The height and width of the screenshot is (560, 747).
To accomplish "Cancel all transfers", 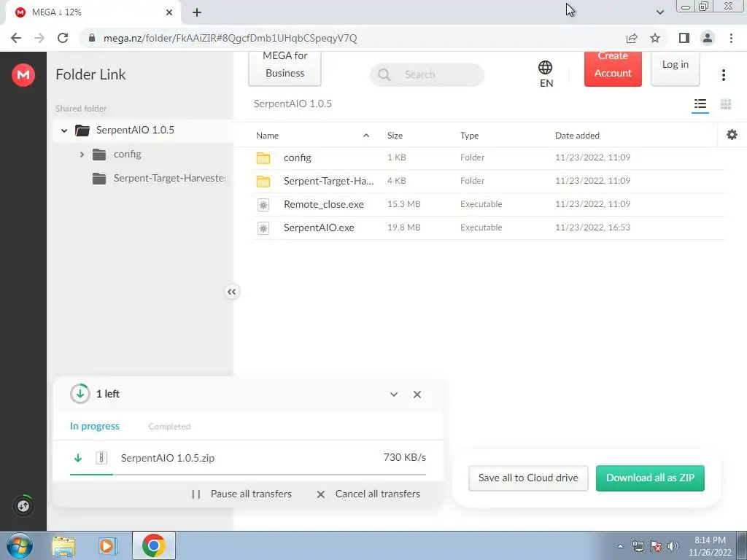I will [x=368, y=494].
